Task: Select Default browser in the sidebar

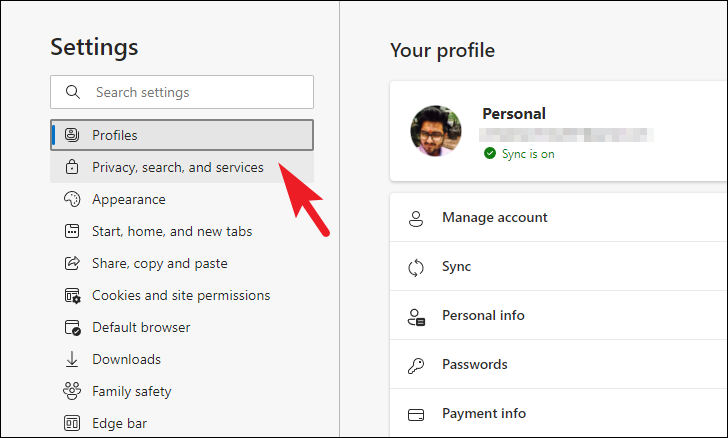Action: coord(182,327)
